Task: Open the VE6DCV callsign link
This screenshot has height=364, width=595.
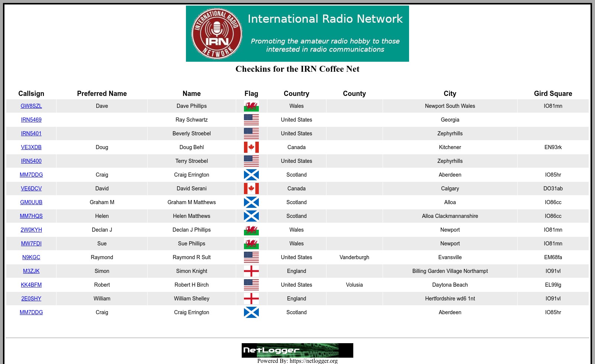Action: point(31,189)
